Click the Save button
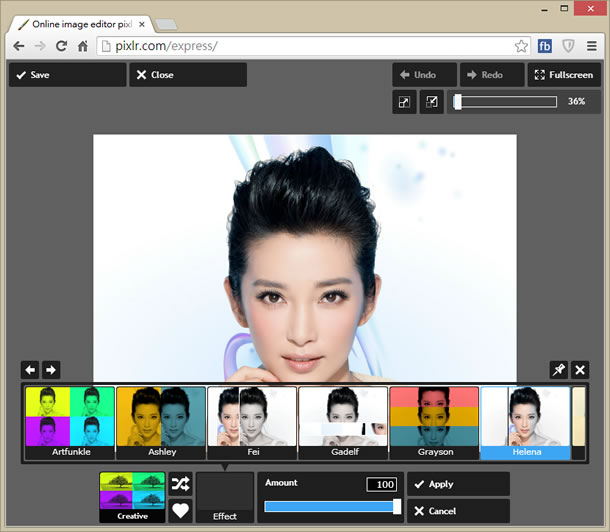This screenshot has height=532, width=610. (x=67, y=75)
